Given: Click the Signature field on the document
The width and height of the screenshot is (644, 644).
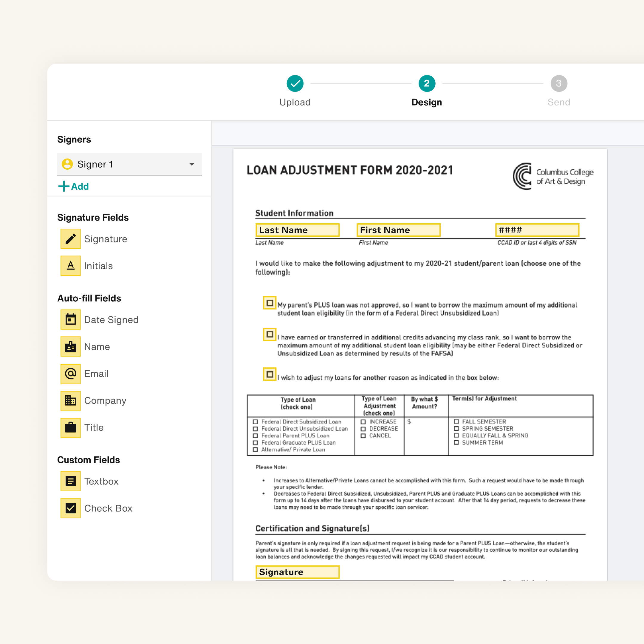Looking at the screenshot, I should coord(297,572).
